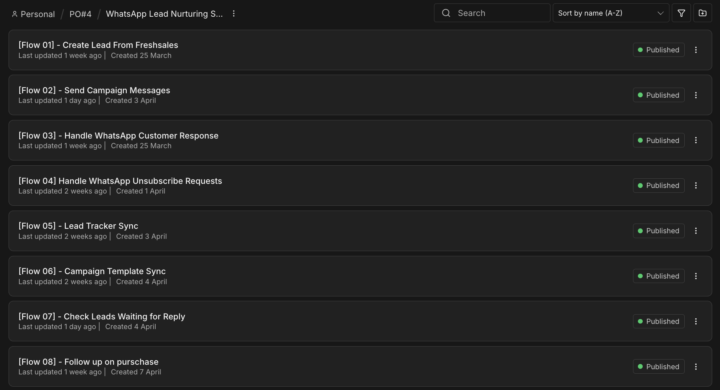Click 'Created 7 April' under Flow 08
The width and height of the screenshot is (720, 390).
136,372
